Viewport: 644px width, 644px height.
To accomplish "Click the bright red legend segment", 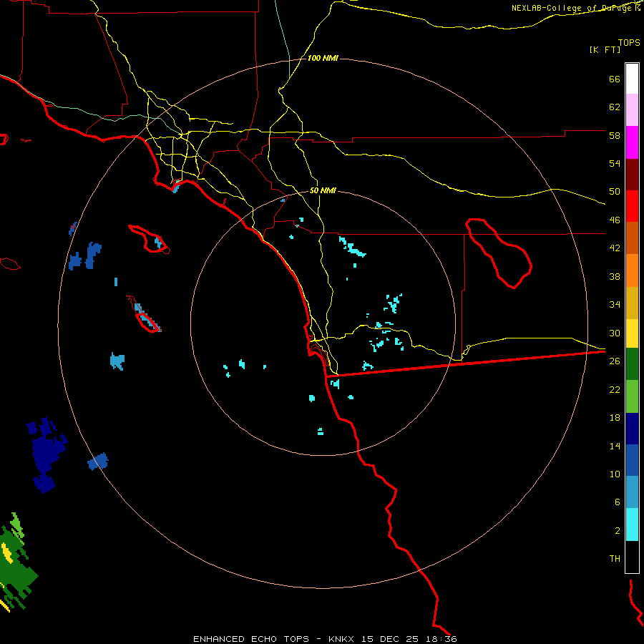I will click(x=632, y=206).
